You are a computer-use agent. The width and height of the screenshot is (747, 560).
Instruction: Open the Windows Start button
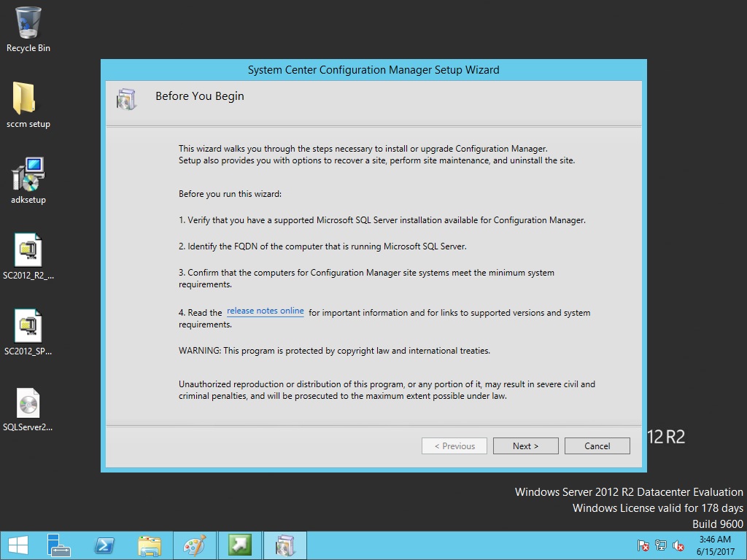[x=18, y=545]
